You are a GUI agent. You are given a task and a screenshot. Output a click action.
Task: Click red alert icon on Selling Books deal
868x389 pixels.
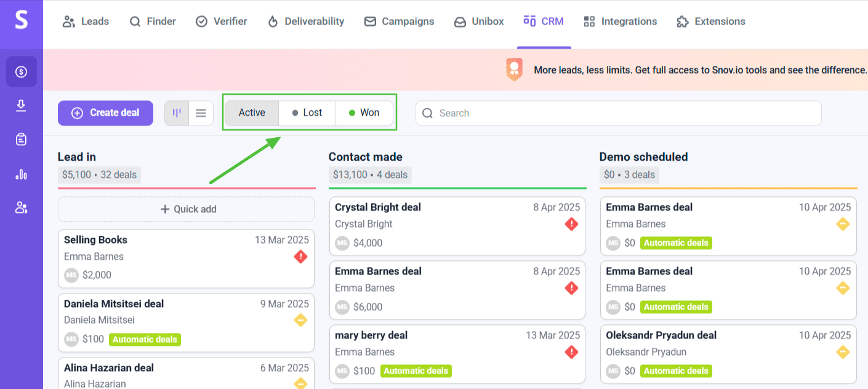pos(300,257)
